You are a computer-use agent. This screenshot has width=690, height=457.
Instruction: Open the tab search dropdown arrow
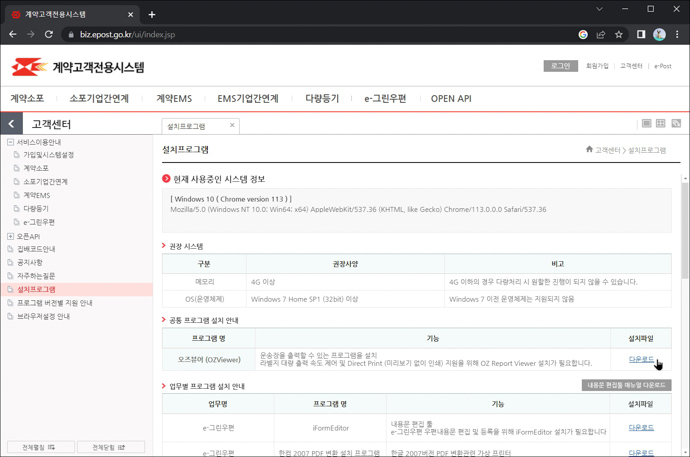(x=599, y=9)
